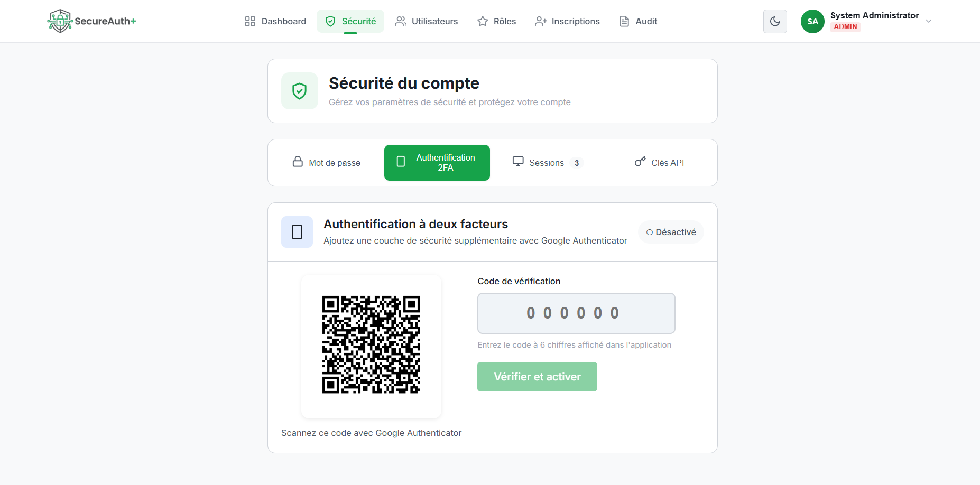980x485 pixels.
Task: Select the Sécurité menu item
Action: 350,21
